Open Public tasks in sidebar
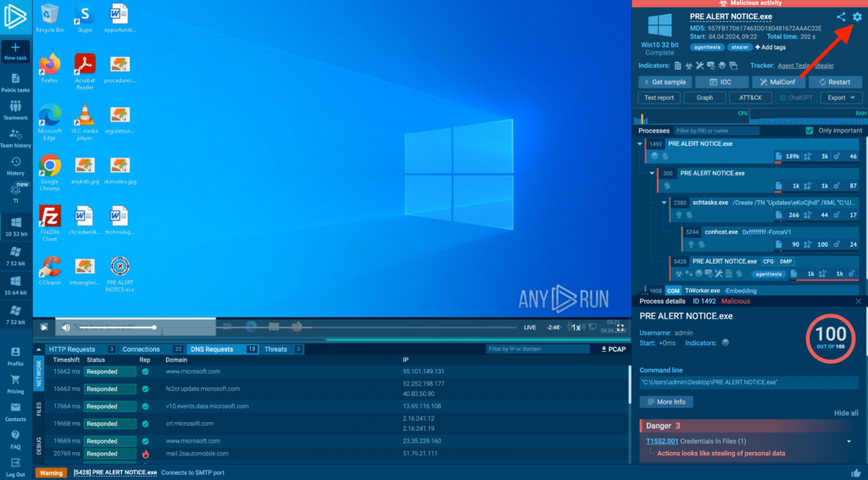868x480 pixels. 15,81
